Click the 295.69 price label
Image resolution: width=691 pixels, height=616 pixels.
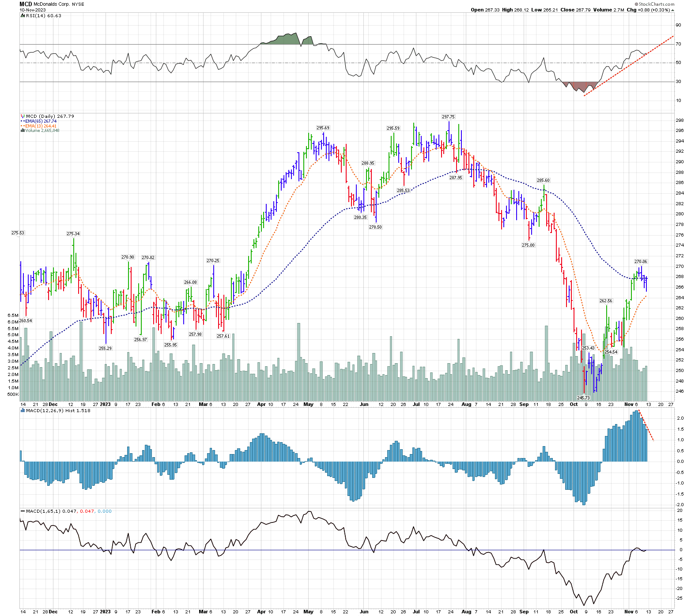(323, 128)
